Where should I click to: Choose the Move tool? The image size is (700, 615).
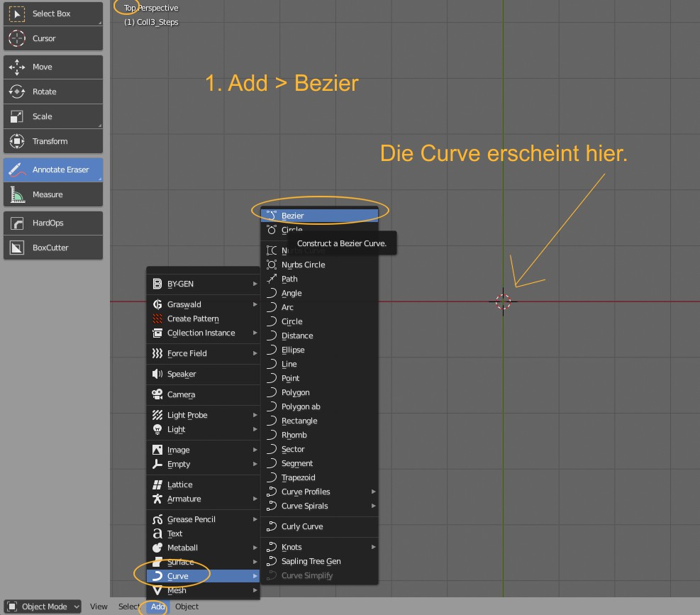(53, 67)
